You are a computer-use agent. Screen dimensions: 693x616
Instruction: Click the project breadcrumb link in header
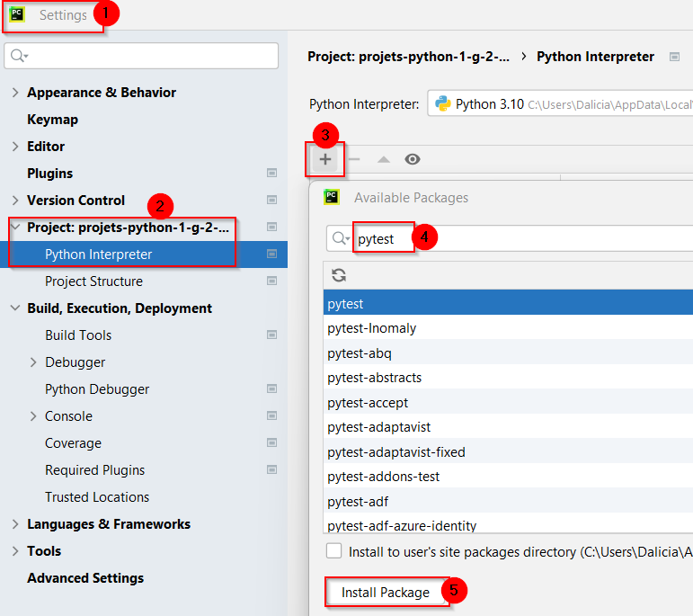coord(408,57)
